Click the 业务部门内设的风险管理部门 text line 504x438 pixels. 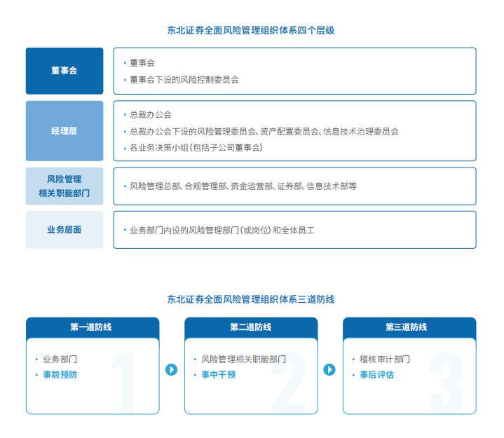(x=222, y=230)
